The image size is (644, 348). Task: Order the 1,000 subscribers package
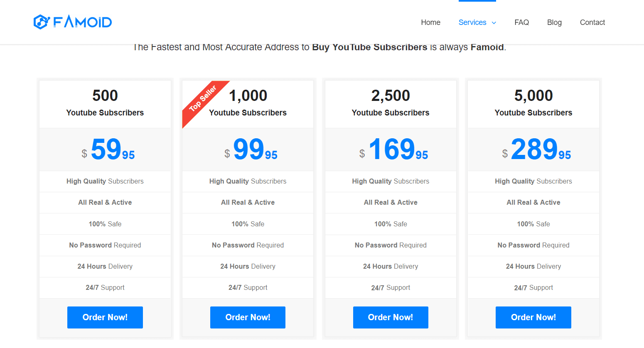pyautogui.click(x=248, y=317)
